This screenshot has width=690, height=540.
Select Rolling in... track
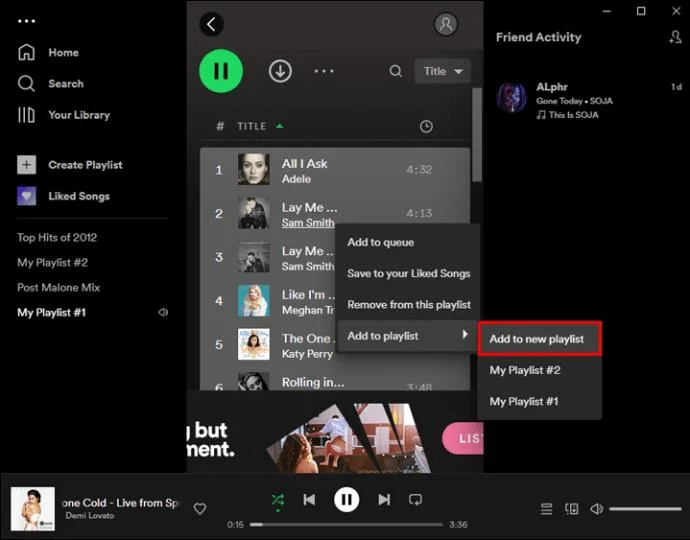click(313, 382)
